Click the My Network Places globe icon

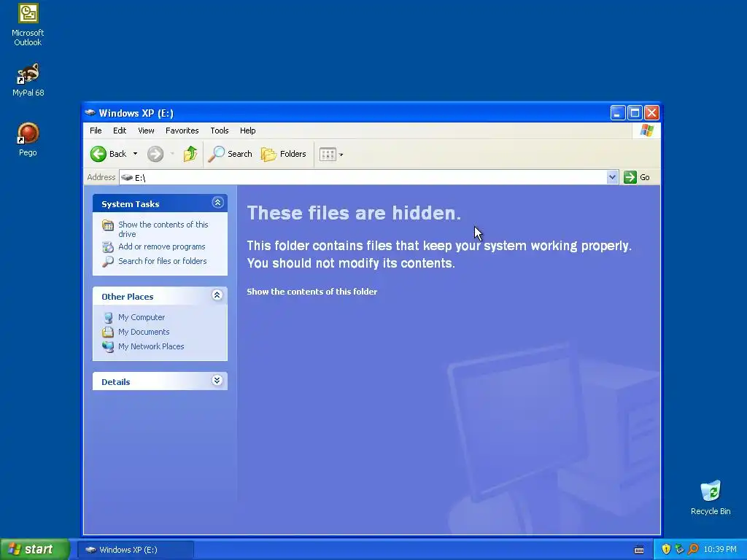pyautogui.click(x=108, y=346)
